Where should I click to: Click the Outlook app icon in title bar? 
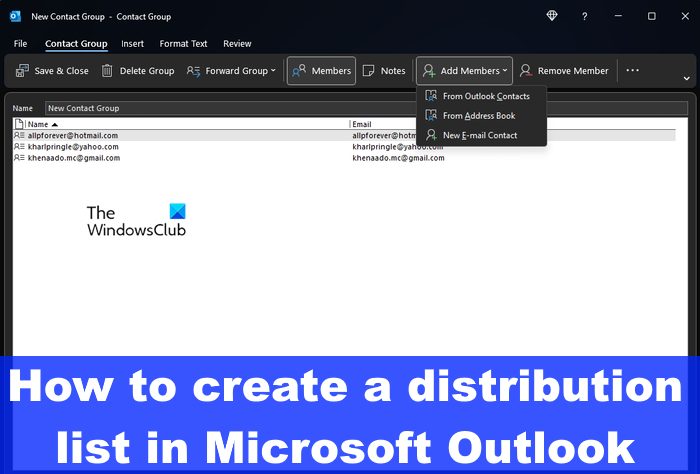click(15, 17)
